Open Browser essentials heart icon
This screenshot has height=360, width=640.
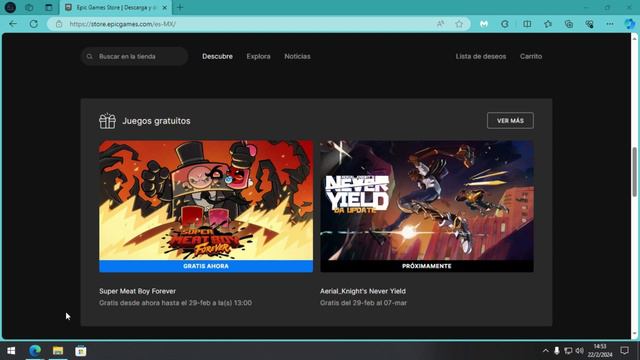[x=589, y=24]
